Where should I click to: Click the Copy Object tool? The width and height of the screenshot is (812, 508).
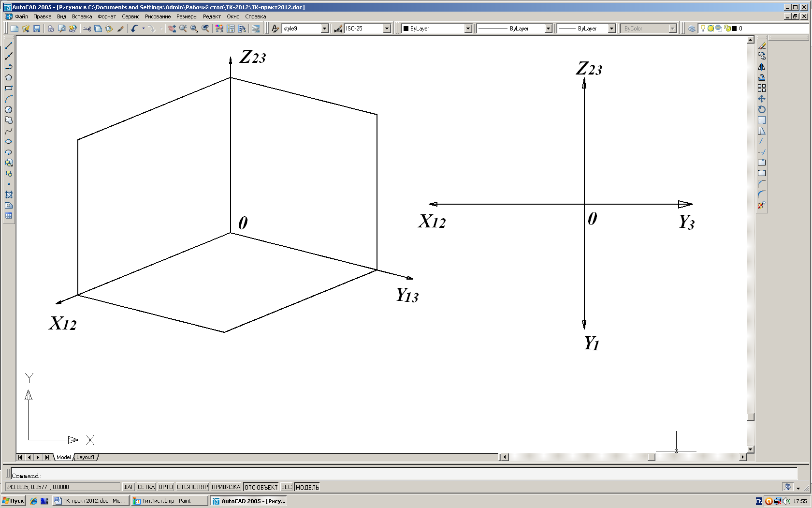pyautogui.click(x=762, y=56)
